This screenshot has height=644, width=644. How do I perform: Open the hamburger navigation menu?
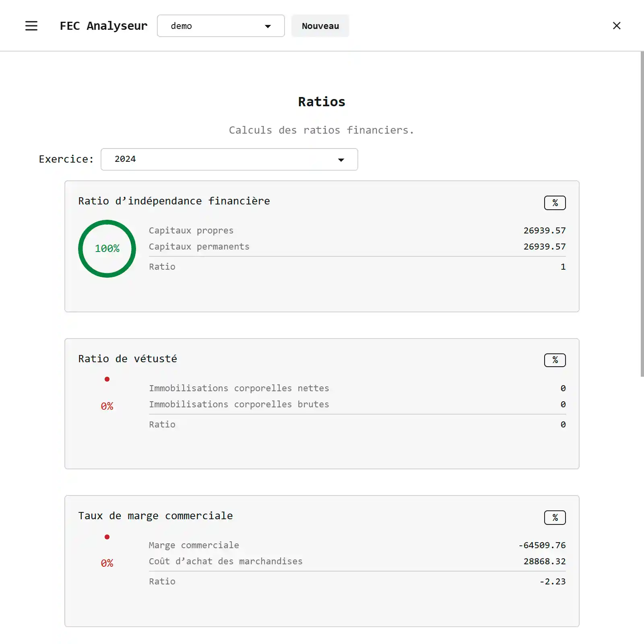[x=31, y=26]
